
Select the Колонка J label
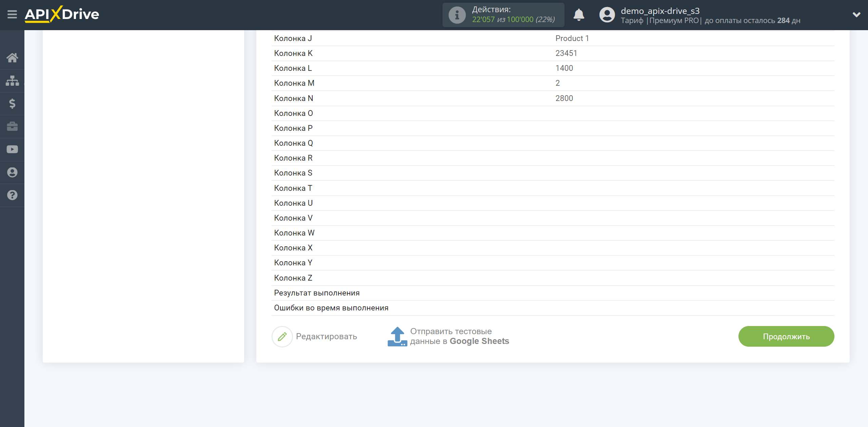(x=293, y=38)
